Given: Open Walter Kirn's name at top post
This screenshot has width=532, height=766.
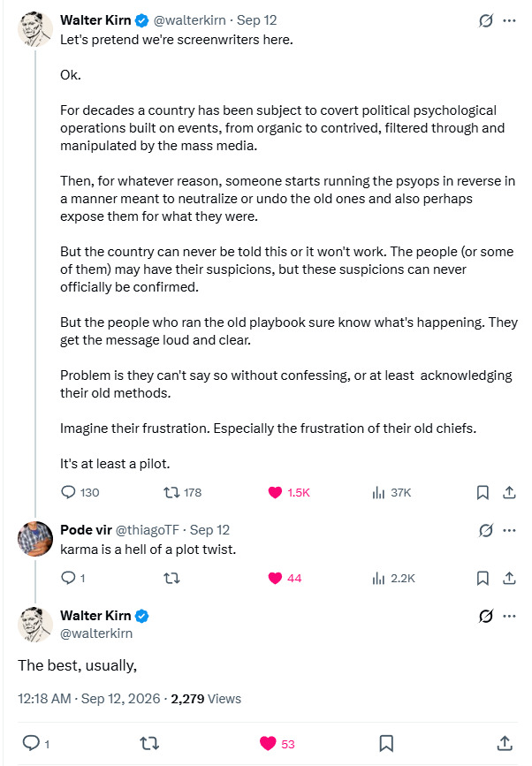Looking at the screenshot, I should point(95,20).
